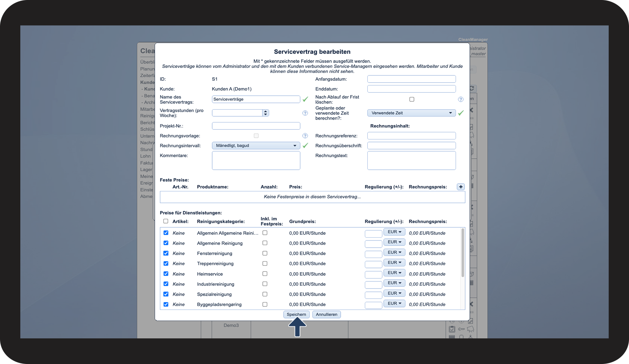The height and width of the screenshot is (364, 629).
Task: Enable Inkl. im Festpreis for Treppenreinigung
Action: (x=265, y=264)
